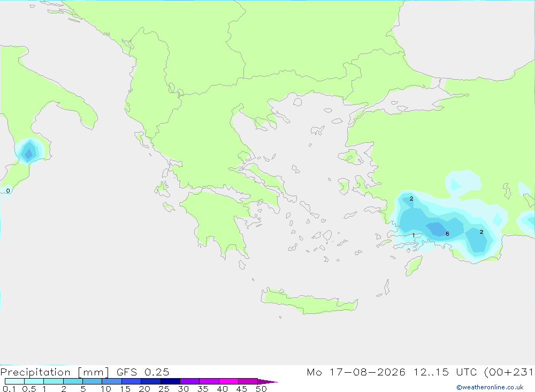Click the legend label '15'
Screen dimensions: 535x392
coord(125,389)
